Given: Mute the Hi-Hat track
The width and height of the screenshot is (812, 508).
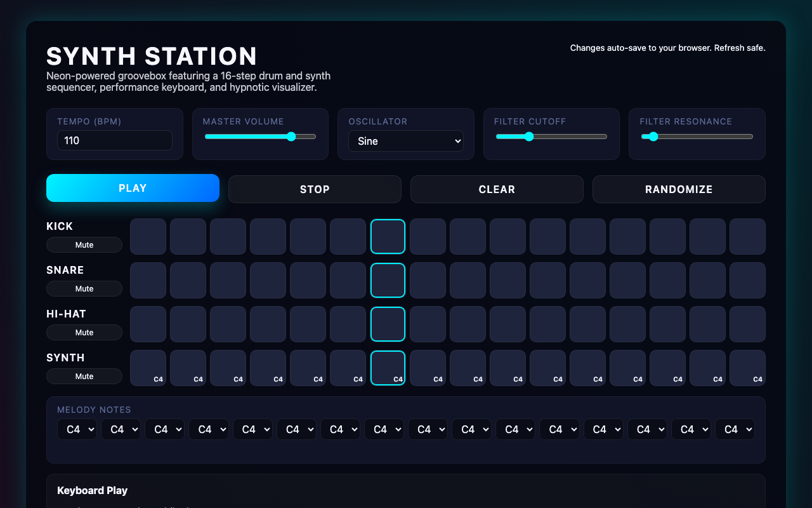Looking at the screenshot, I should pyautogui.click(x=84, y=333).
